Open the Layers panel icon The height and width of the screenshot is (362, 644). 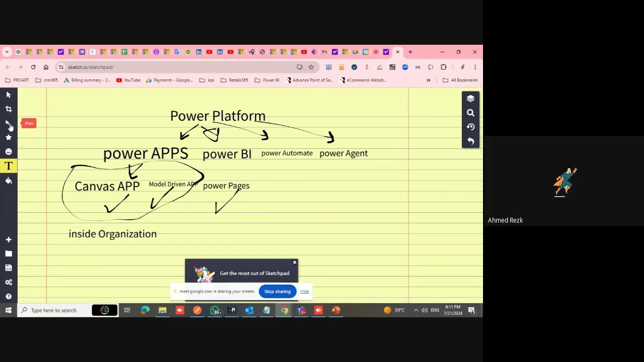click(470, 99)
